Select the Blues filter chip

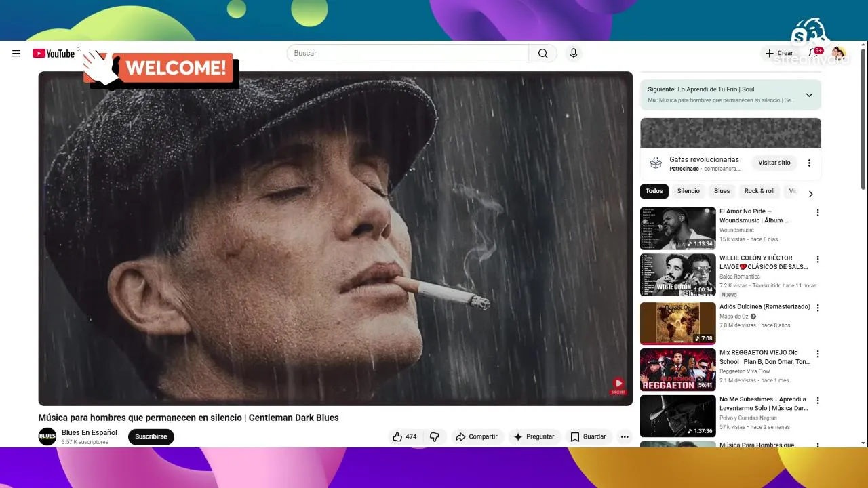pyautogui.click(x=722, y=191)
